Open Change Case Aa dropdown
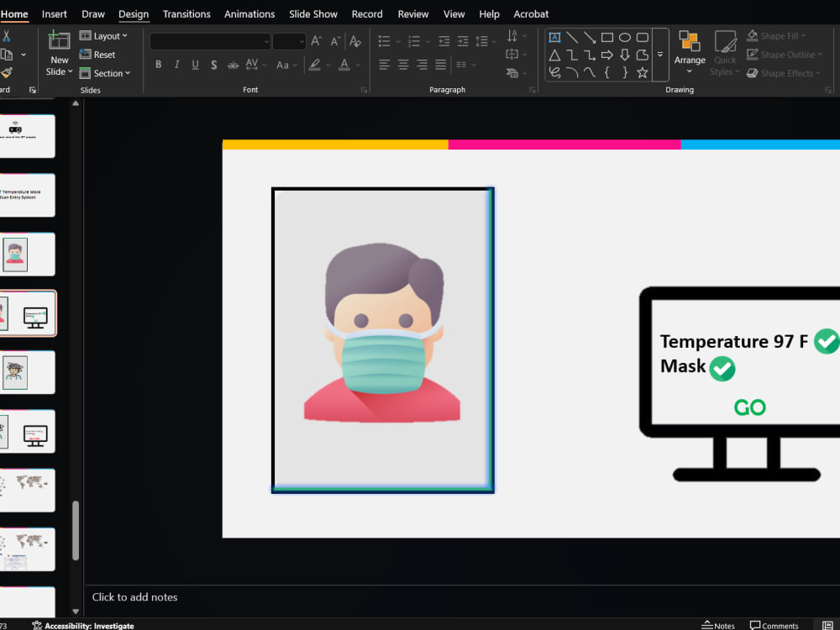Image resolution: width=840 pixels, height=630 pixels. coord(286,65)
